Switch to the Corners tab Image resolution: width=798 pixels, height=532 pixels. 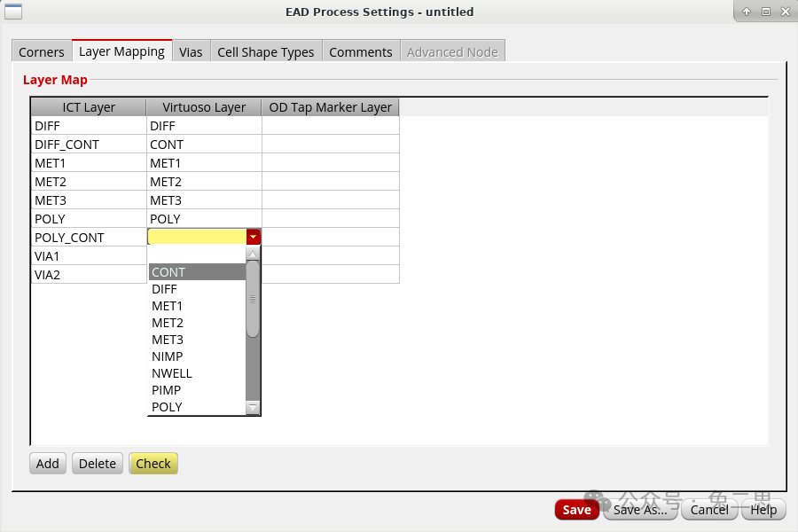pos(42,52)
